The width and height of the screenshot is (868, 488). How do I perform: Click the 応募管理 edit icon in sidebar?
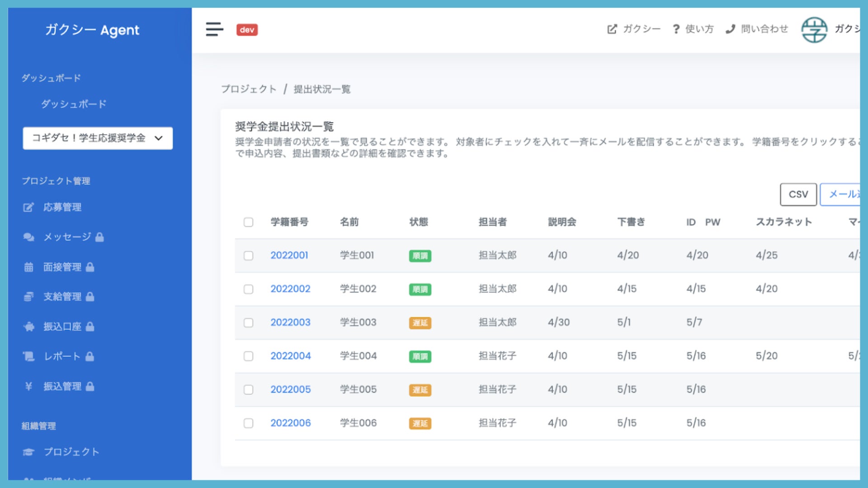28,207
